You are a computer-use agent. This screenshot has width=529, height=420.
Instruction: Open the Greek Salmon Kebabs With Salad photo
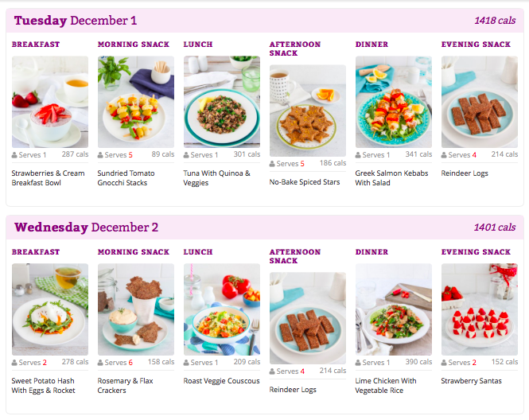coord(394,102)
